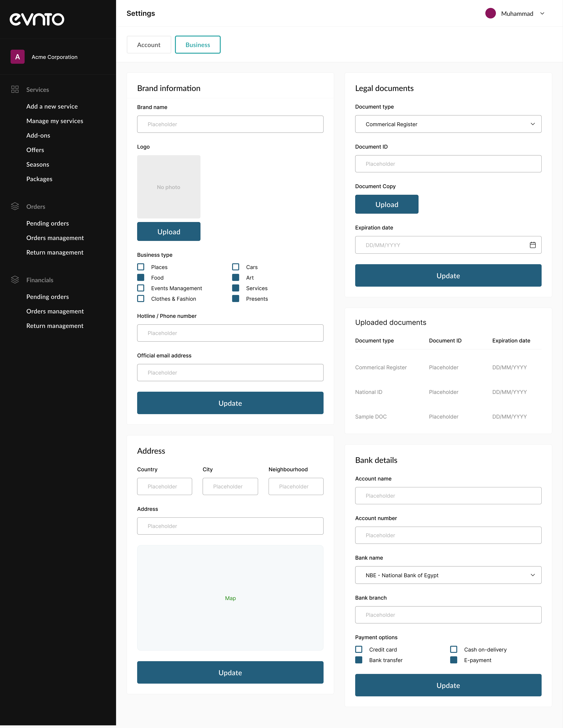This screenshot has width=563, height=728.
Task: Open the Offers menu item
Action: coord(35,150)
